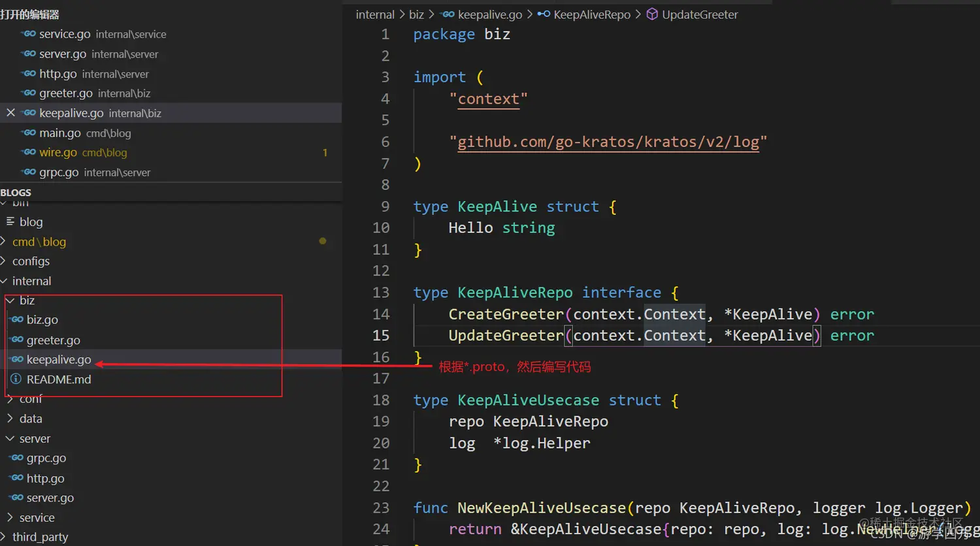Click 'Hello string' field on line 10
Image resolution: width=980 pixels, height=546 pixels.
click(x=502, y=228)
